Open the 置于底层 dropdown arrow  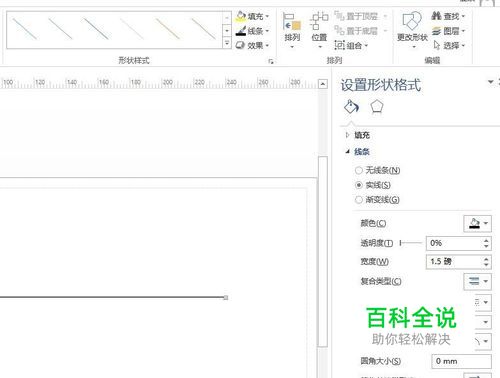[x=385, y=31]
